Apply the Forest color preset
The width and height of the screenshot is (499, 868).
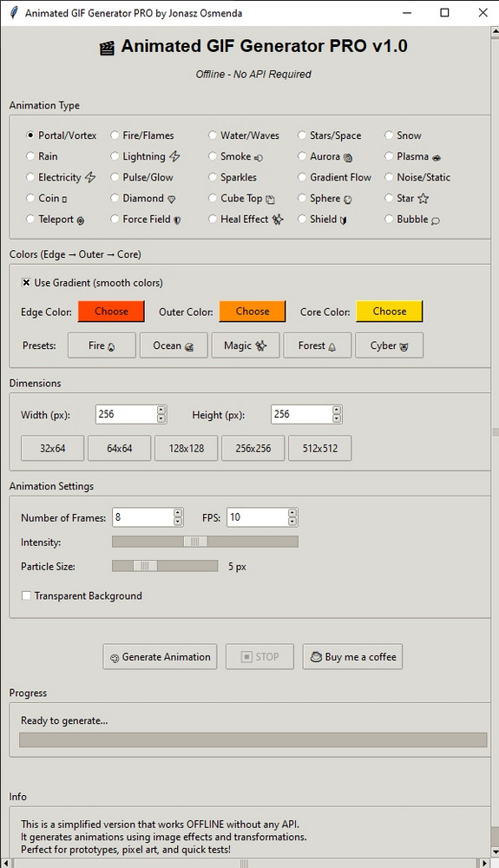317,345
